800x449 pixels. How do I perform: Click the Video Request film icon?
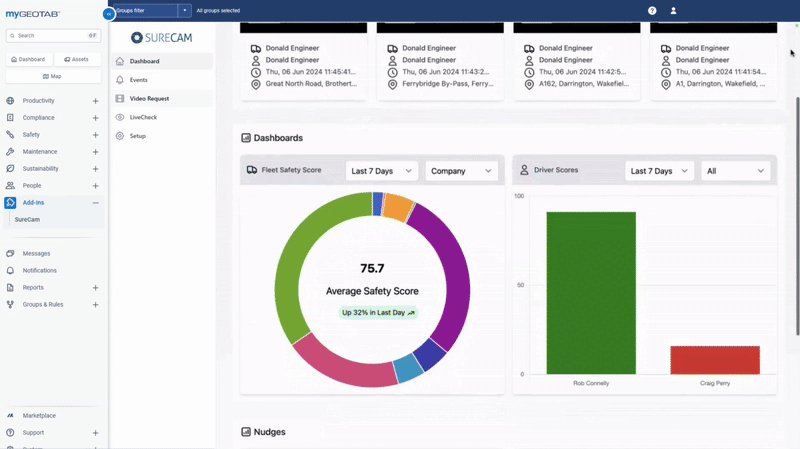pyautogui.click(x=120, y=99)
